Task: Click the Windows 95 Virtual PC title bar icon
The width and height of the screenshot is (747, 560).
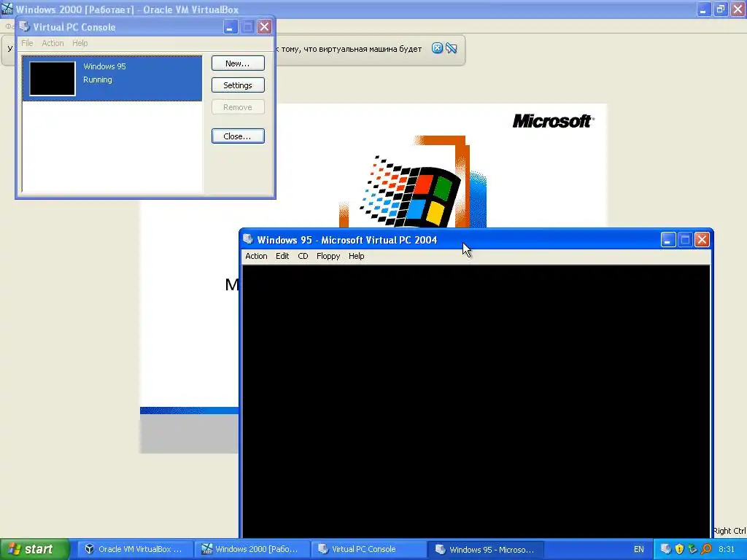Action: 248,239
